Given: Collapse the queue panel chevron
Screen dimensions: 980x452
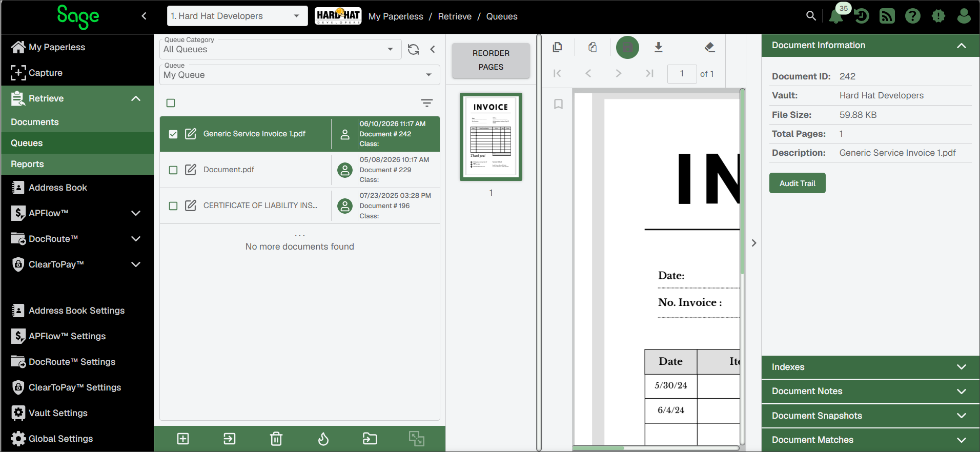Looking at the screenshot, I should point(433,49).
